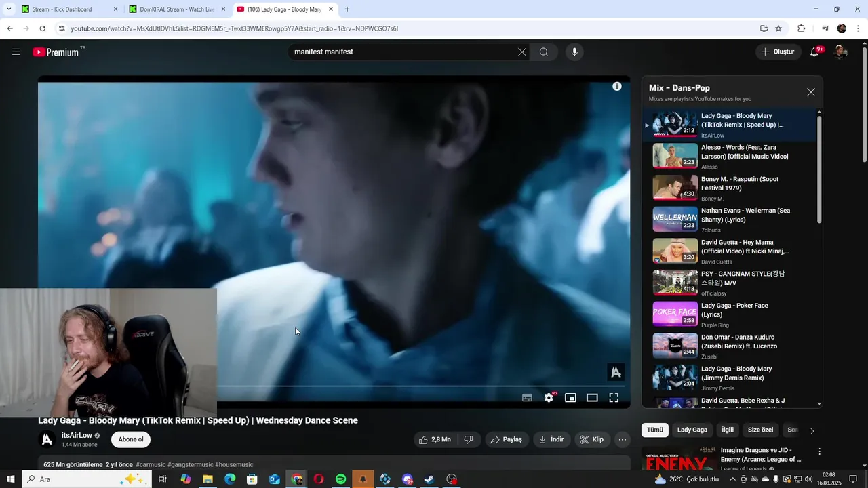Play Bloody Mary (Jimmy Demis Remix)
Screen dimensions: 868x488
pyautogui.click(x=730, y=378)
